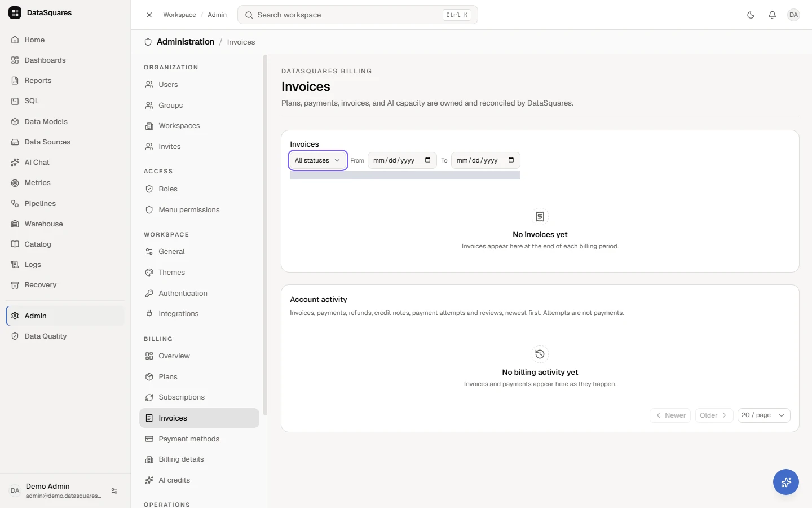Viewport: 812px width, 508px height.
Task: Open sidebar settings next to Demo Admin
Action: pyautogui.click(x=114, y=491)
